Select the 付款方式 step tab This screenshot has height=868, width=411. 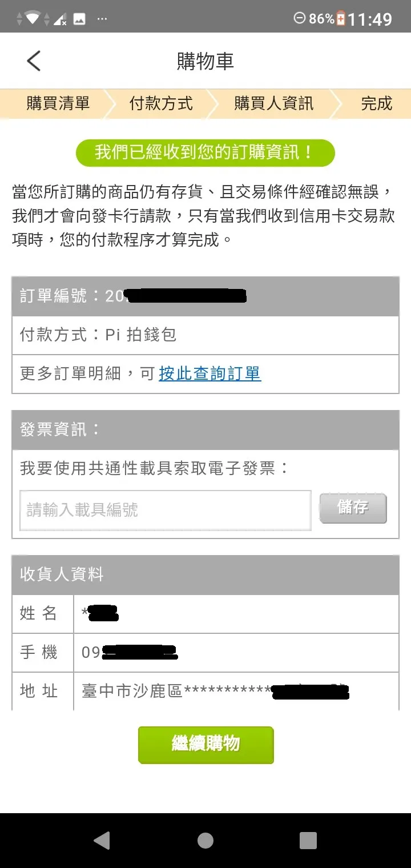click(160, 104)
